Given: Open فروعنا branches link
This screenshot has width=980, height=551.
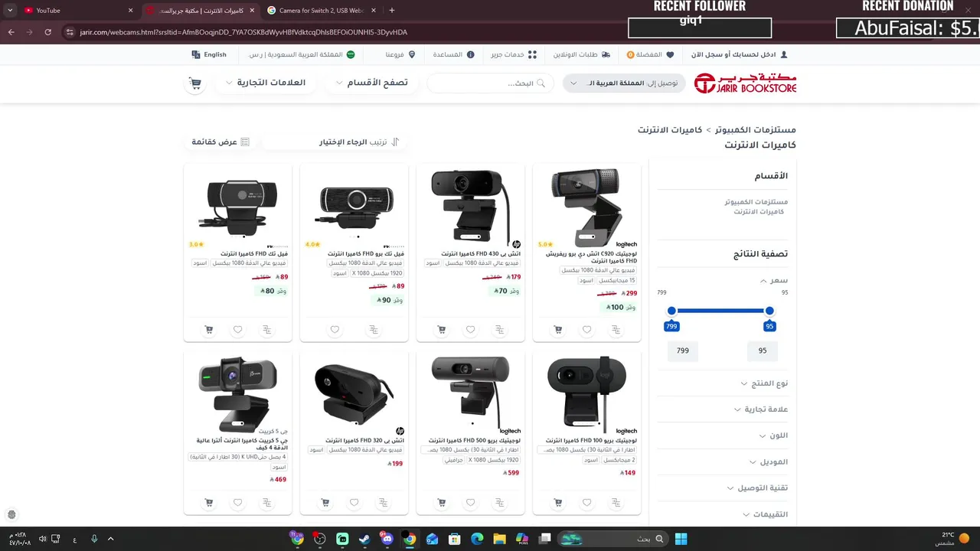Looking at the screenshot, I should tap(400, 55).
